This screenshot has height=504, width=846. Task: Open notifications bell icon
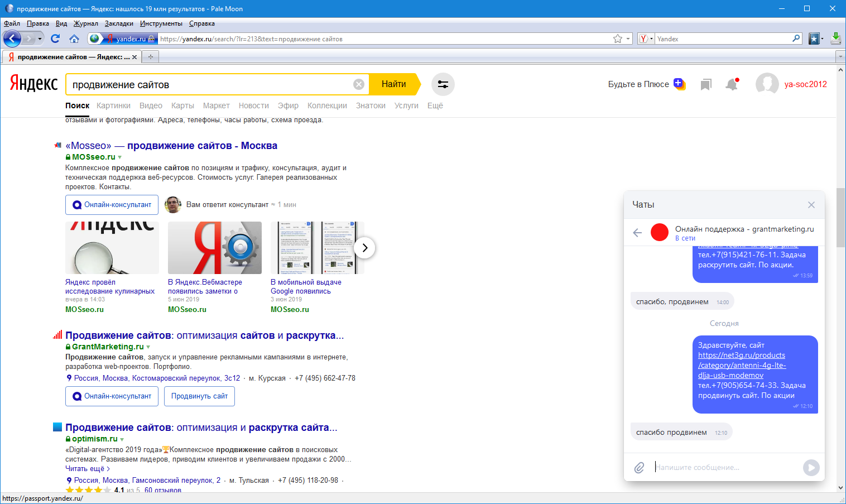pyautogui.click(x=732, y=84)
